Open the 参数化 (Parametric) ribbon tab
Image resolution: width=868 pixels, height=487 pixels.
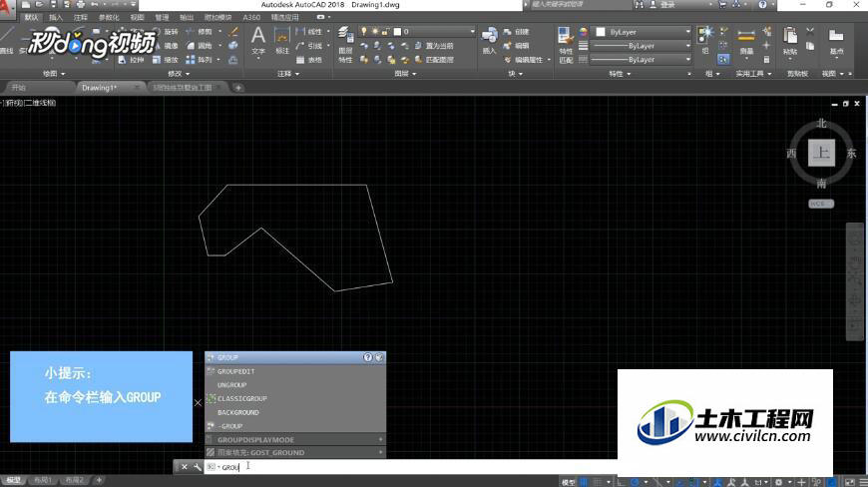click(x=109, y=17)
